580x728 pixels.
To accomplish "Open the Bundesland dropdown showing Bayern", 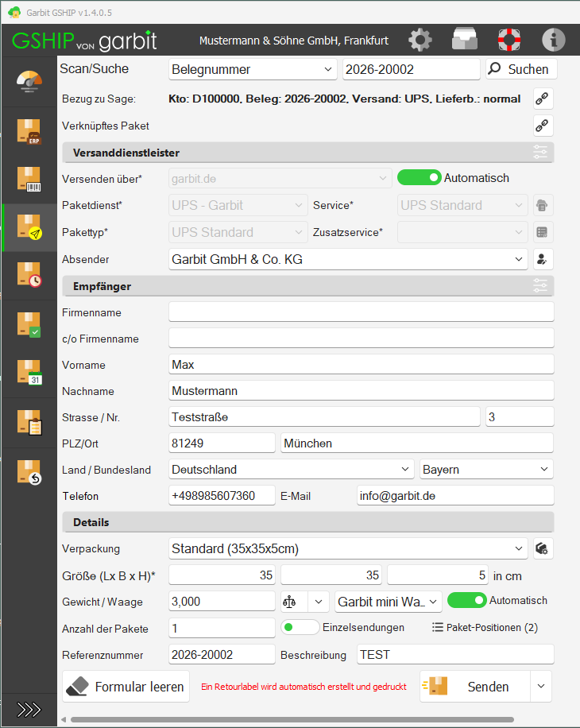I will 487,470.
